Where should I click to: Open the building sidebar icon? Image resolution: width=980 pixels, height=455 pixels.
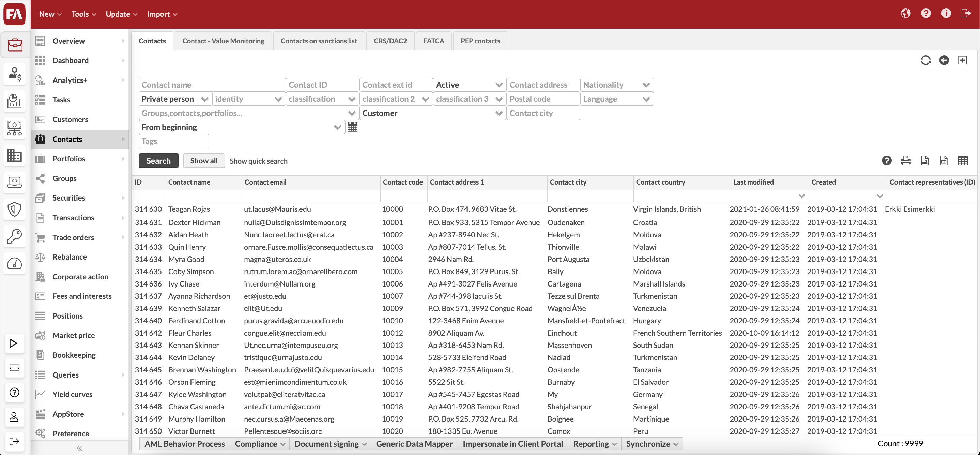15,155
